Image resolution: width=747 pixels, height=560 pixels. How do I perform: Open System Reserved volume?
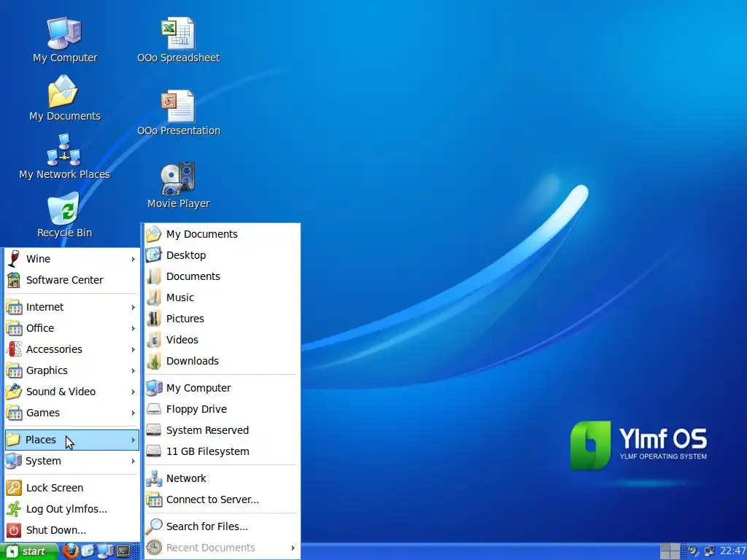pos(221,430)
